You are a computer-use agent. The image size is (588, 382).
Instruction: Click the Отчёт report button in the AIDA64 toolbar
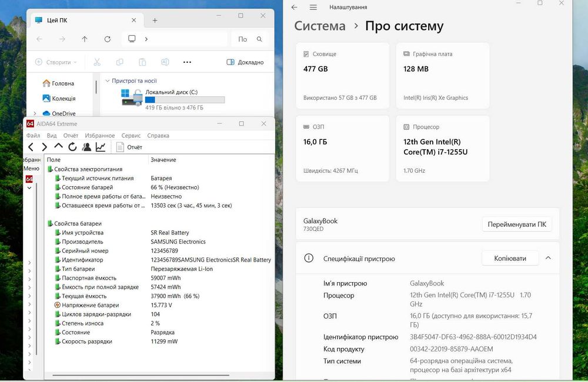pyautogui.click(x=129, y=147)
